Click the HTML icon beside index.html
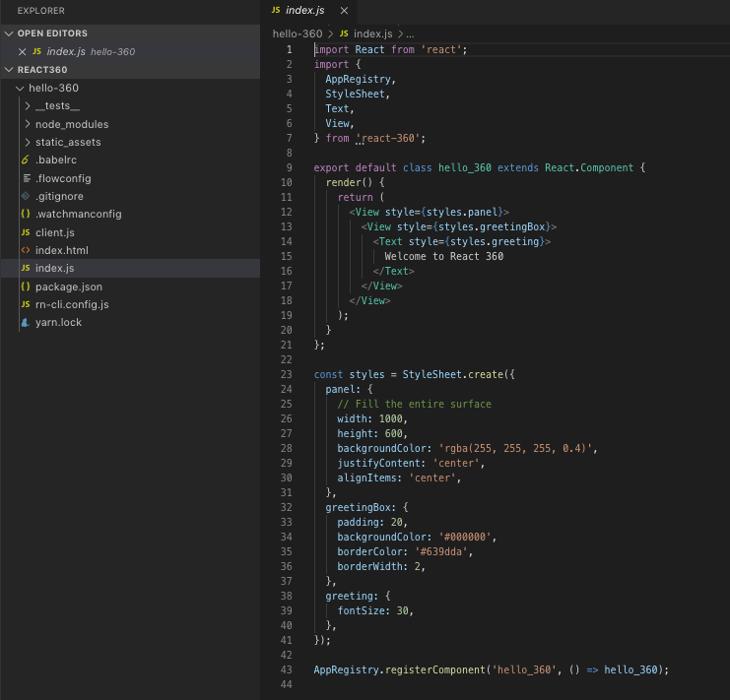This screenshot has width=730, height=700. coord(26,250)
